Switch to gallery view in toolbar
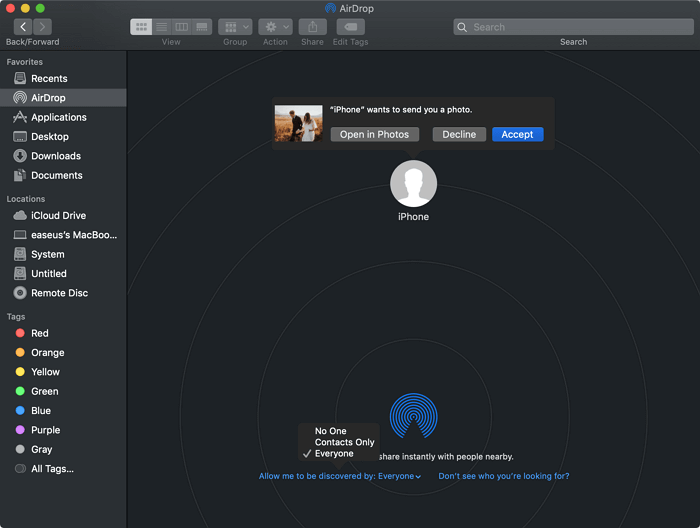 click(x=201, y=27)
